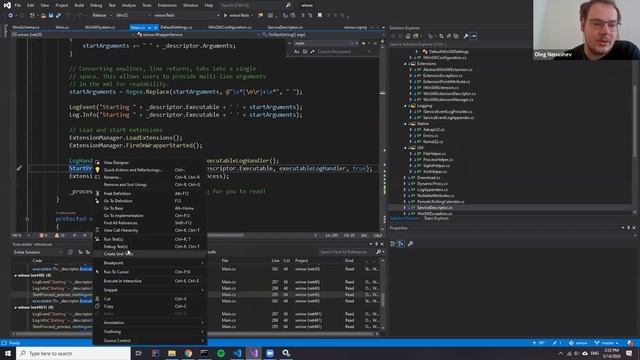Switch to the Team Explorer tab

click(x=436, y=218)
